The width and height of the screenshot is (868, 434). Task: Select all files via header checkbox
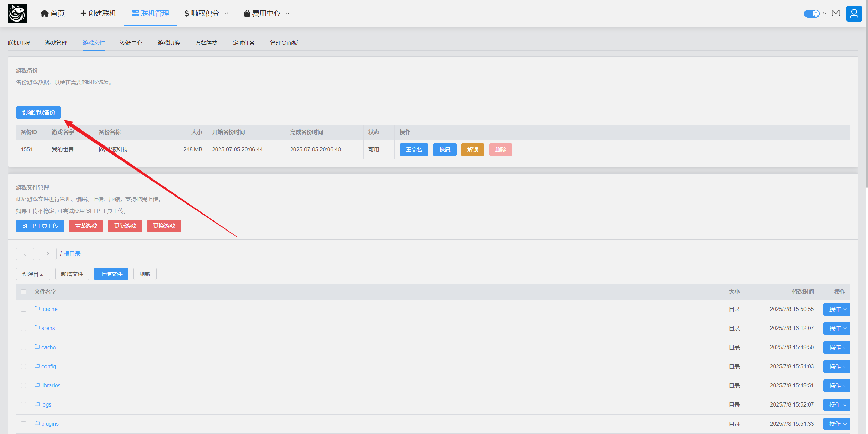[x=24, y=292]
